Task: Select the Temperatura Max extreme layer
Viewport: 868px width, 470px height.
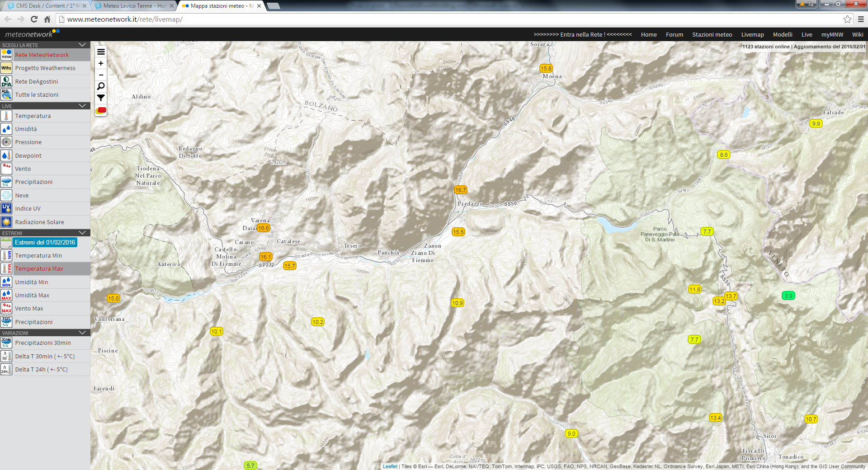Action: (x=39, y=268)
